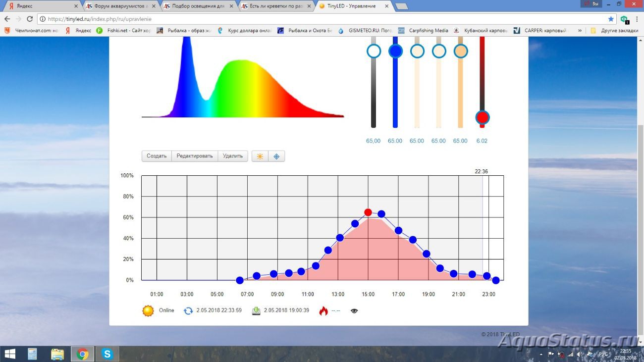Screen dimensions: 644x362
Task: Click the РУС language indicator
Action: tap(603, 355)
